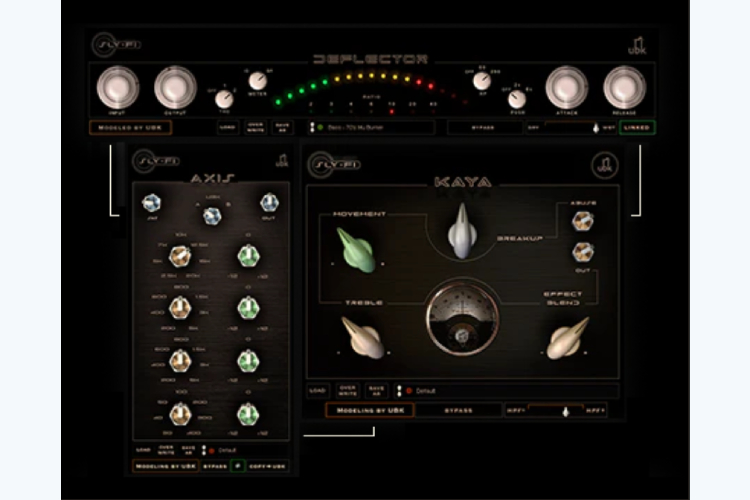Click the Axis Modeling by UBK badge

click(x=165, y=466)
